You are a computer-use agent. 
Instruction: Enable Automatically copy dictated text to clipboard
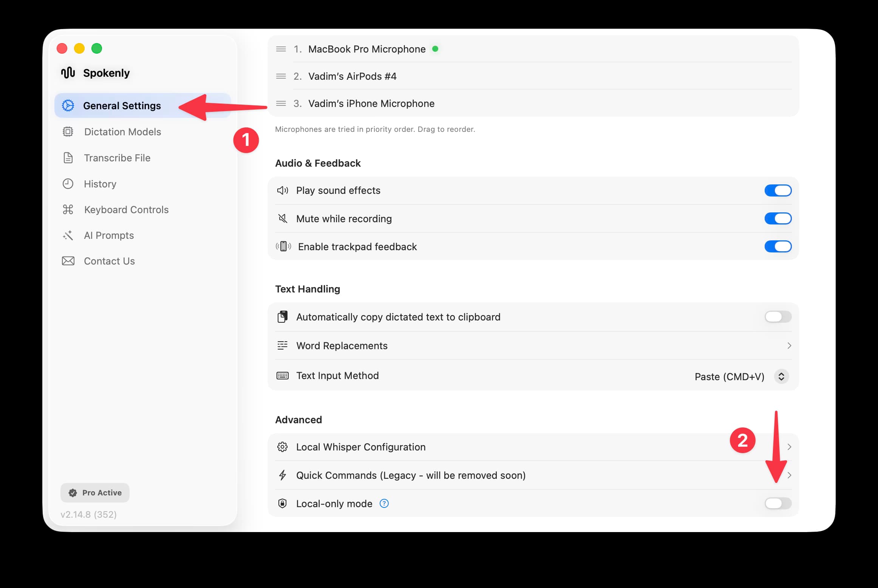777,317
